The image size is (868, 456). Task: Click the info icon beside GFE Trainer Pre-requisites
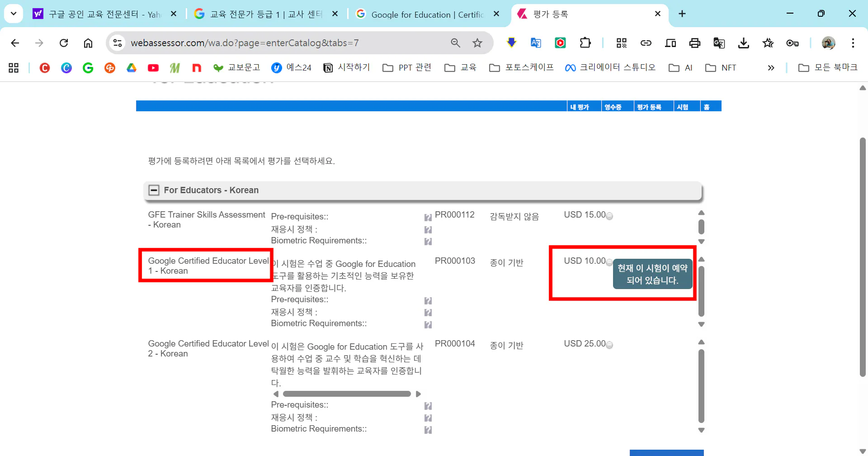click(x=428, y=217)
